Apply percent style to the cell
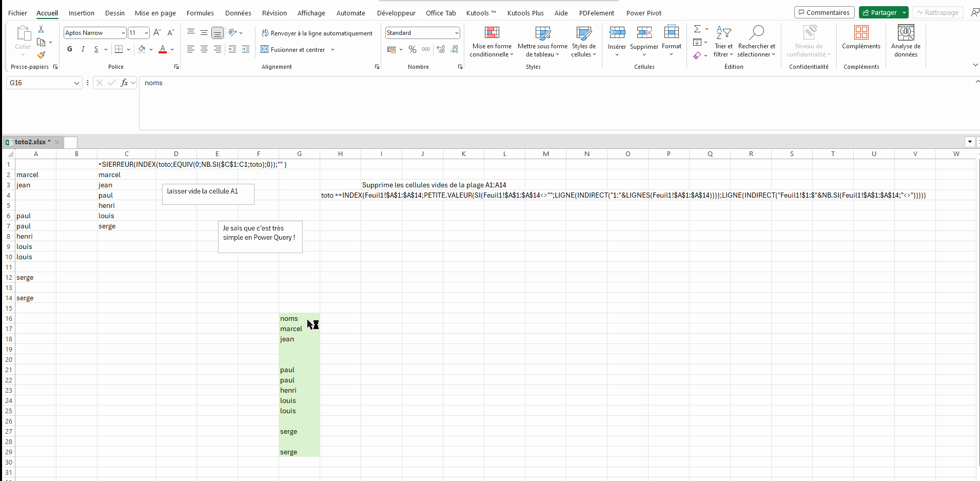The width and height of the screenshot is (980, 481). [412, 49]
